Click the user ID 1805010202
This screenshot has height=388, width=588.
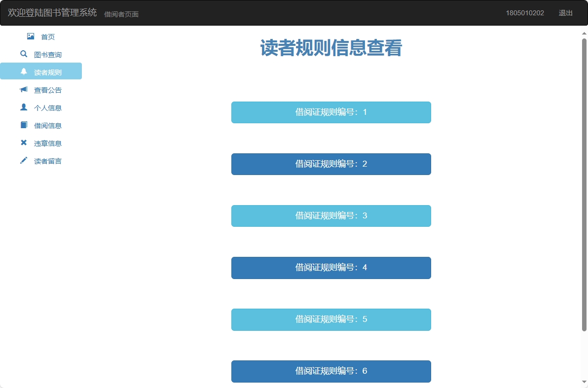point(525,13)
